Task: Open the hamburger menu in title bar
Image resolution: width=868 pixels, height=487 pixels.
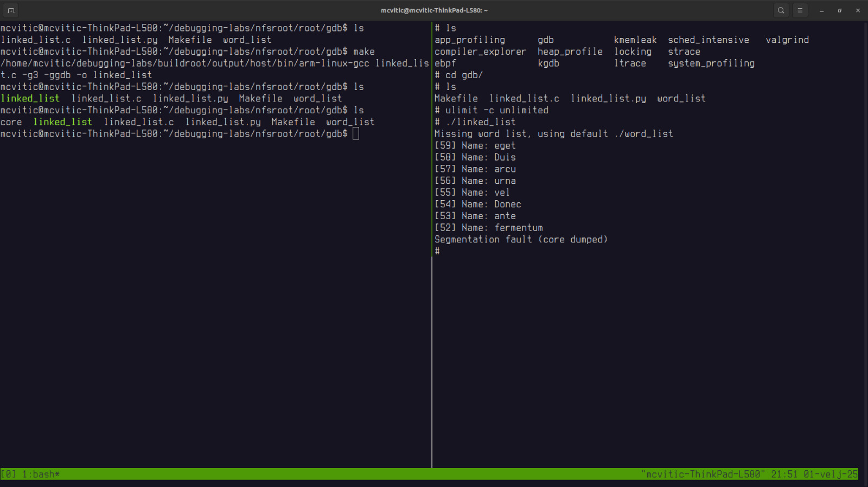Action: click(x=800, y=10)
